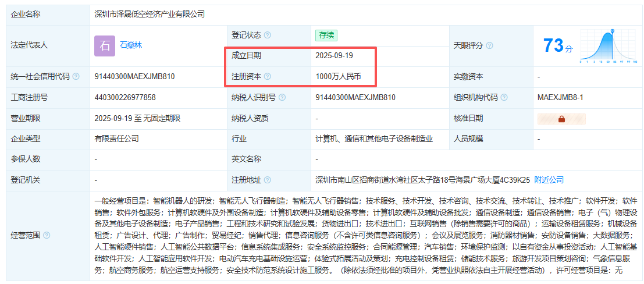
Task: Click the score distribution curve chart
Action: click(609, 46)
